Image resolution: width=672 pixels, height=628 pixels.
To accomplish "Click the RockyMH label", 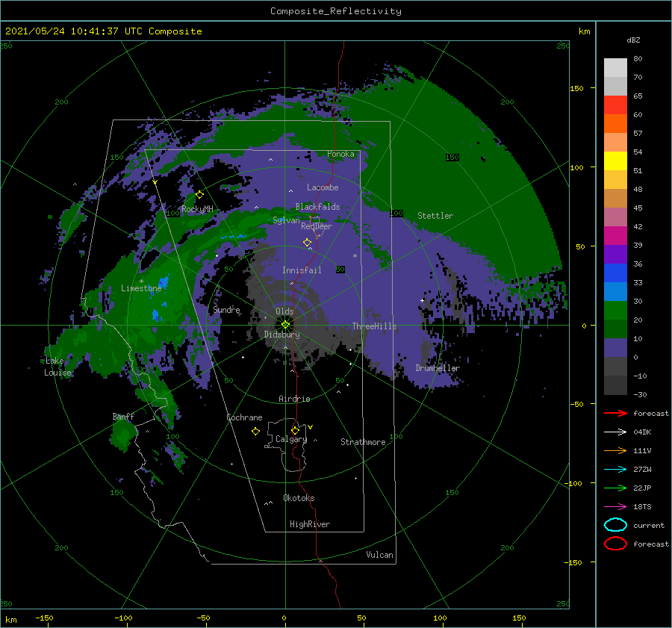I will (x=197, y=209).
